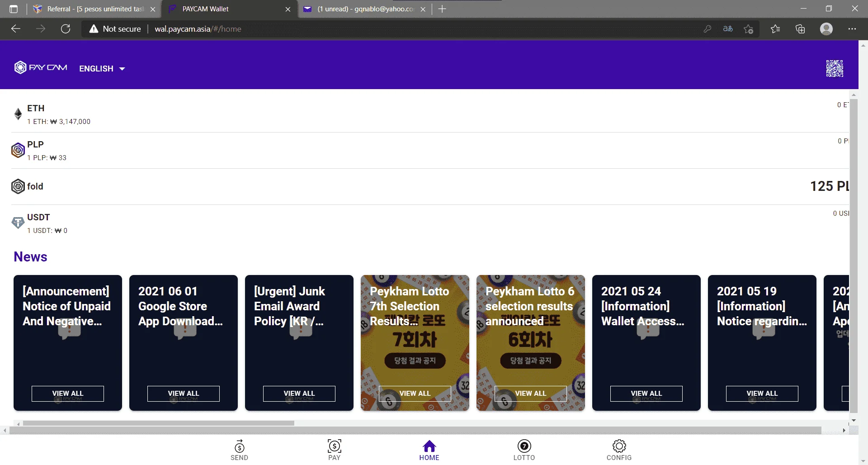Viewport: 868px width, 465px height.
Task: Close the Referral browser tab
Action: tap(153, 9)
